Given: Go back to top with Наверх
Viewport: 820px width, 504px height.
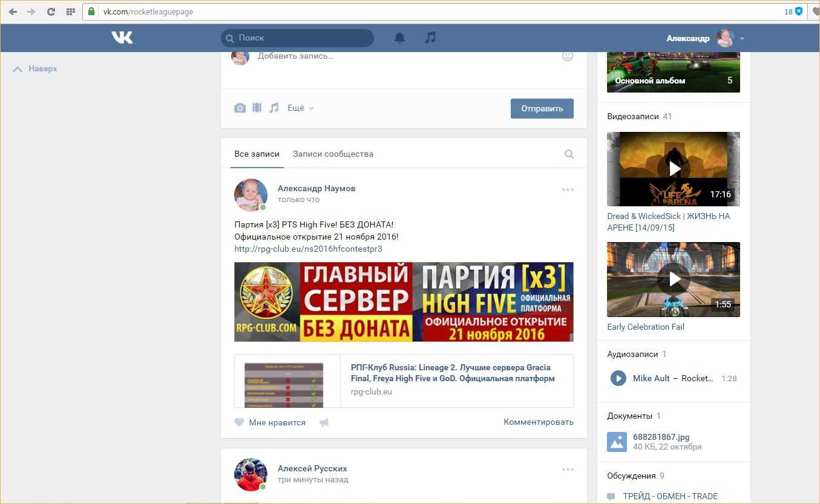Looking at the screenshot, I should (x=35, y=68).
